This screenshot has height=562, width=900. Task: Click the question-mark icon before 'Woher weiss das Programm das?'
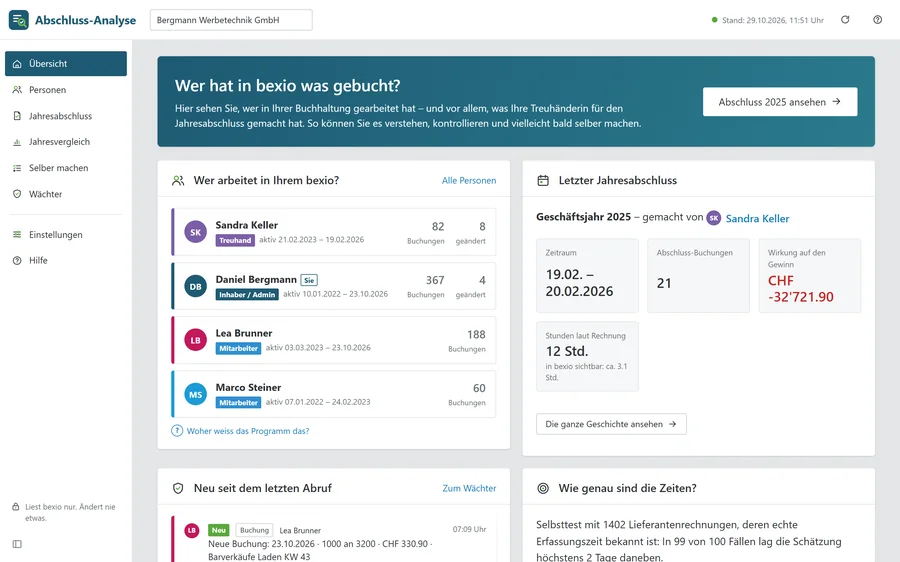click(x=177, y=431)
